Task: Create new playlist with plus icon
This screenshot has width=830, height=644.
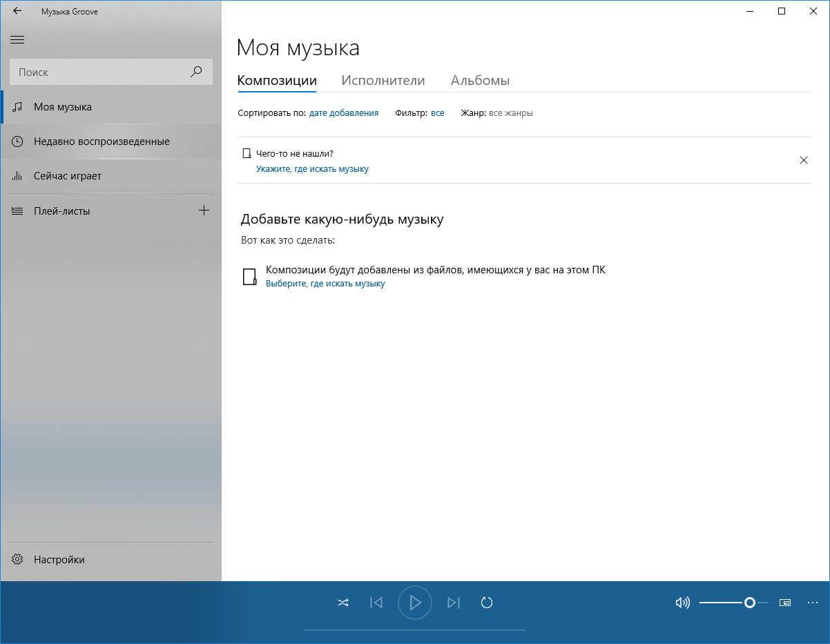Action: pos(204,211)
